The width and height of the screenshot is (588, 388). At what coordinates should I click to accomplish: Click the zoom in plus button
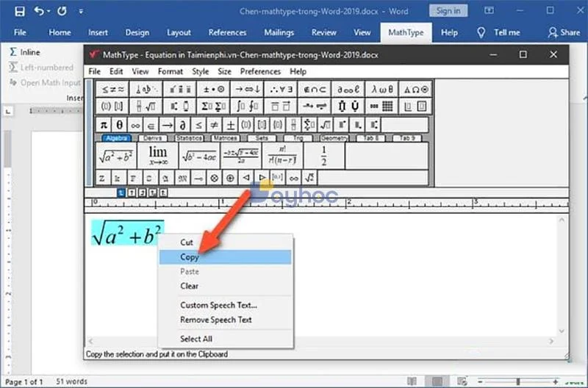point(556,381)
